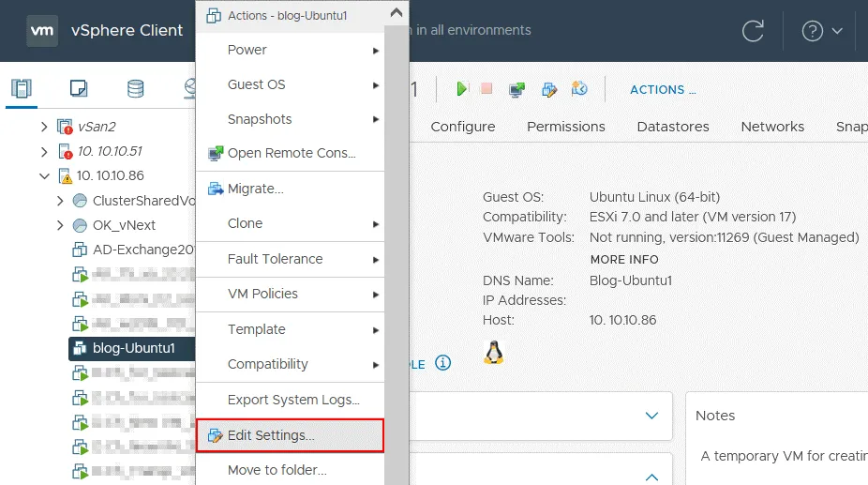Launch the remote console toolbar icon
The height and width of the screenshot is (485, 868).
point(516,90)
